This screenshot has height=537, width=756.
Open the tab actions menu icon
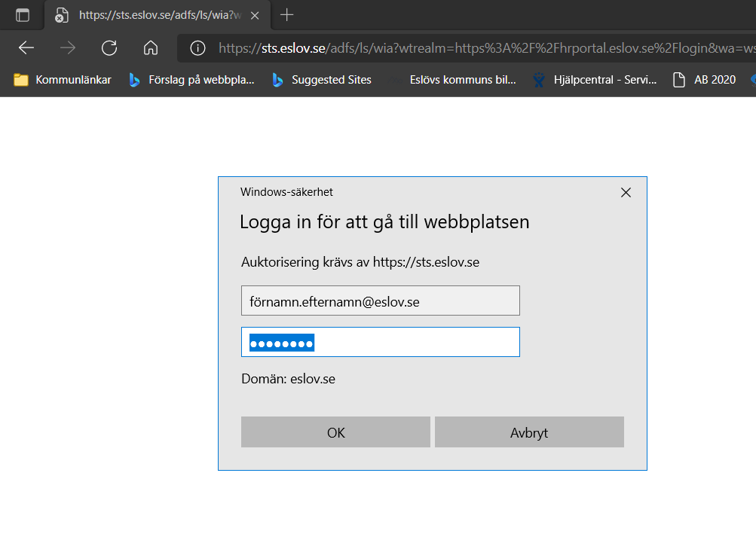click(22, 15)
